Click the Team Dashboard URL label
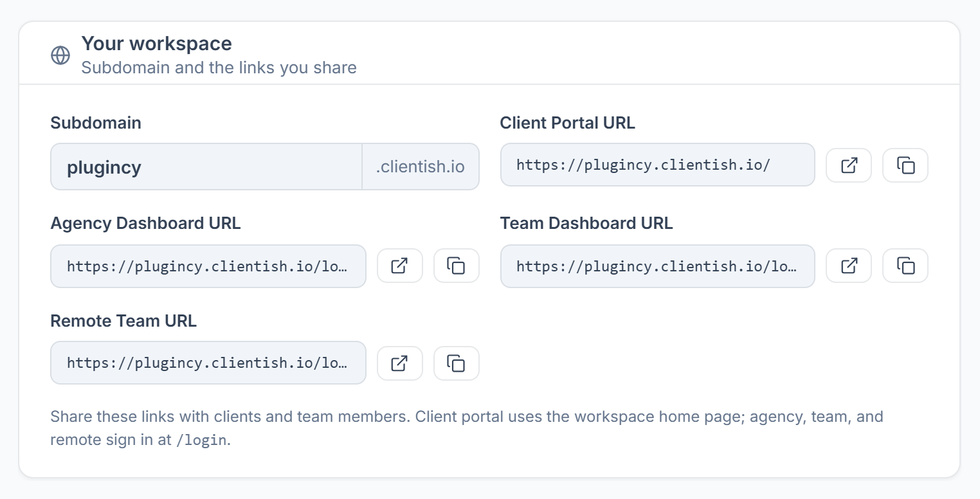 (586, 223)
